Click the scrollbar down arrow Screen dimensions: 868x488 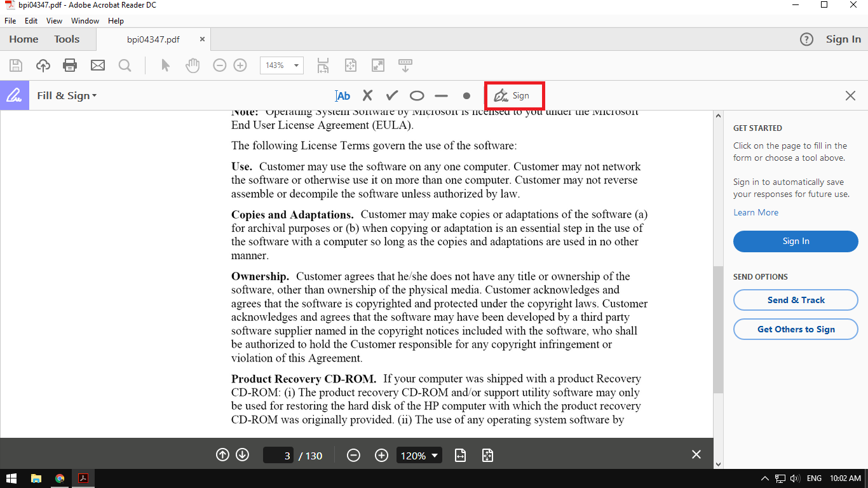[718, 464]
